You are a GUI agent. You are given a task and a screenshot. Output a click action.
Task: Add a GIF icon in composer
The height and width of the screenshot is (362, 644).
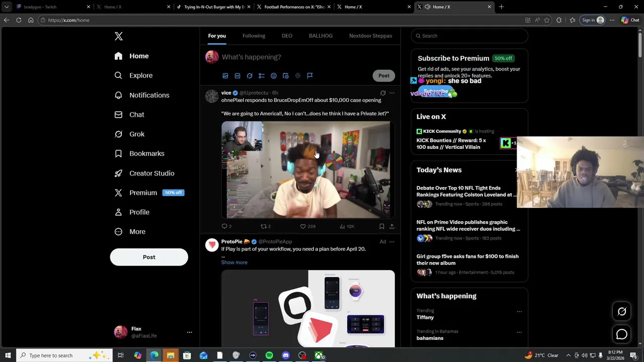click(x=237, y=76)
